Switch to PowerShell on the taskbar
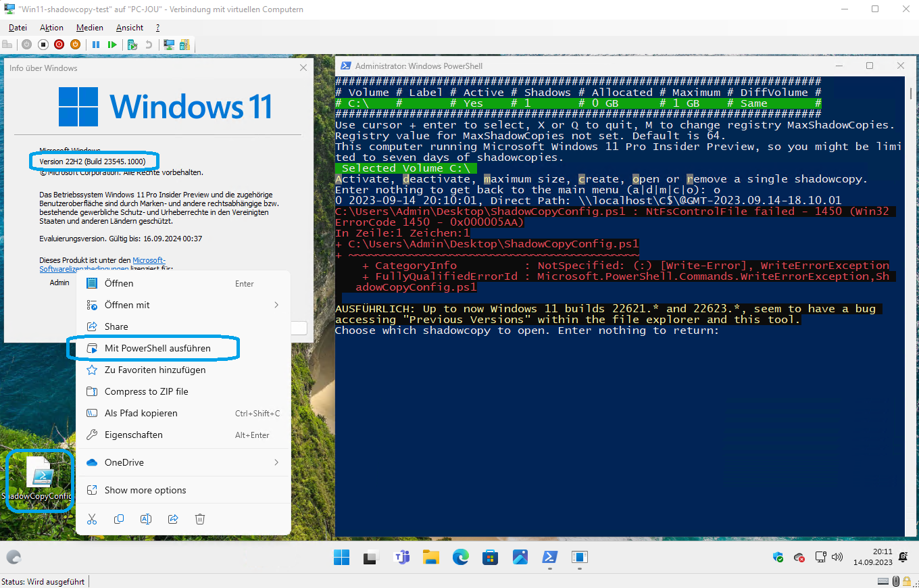Viewport: 919px width, 588px height. tap(549, 558)
